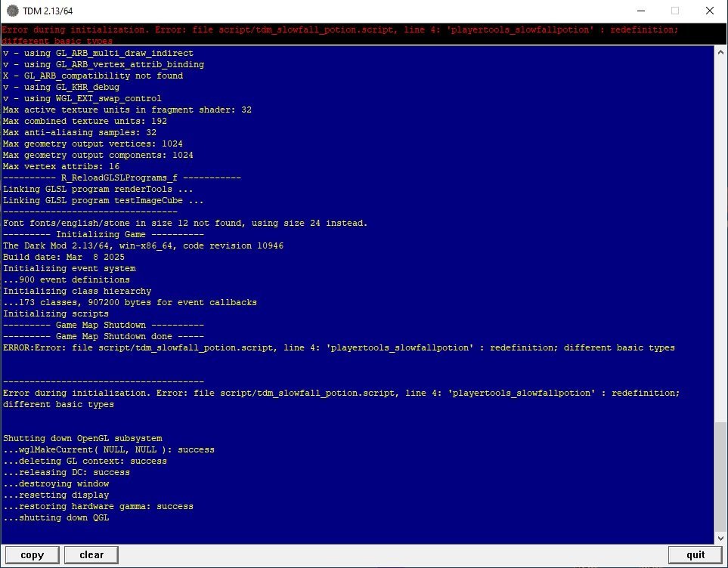Click 'Linking GLSL program renderTools' line
The height and width of the screenshot is (568, 728).
(x=98, y=189)
